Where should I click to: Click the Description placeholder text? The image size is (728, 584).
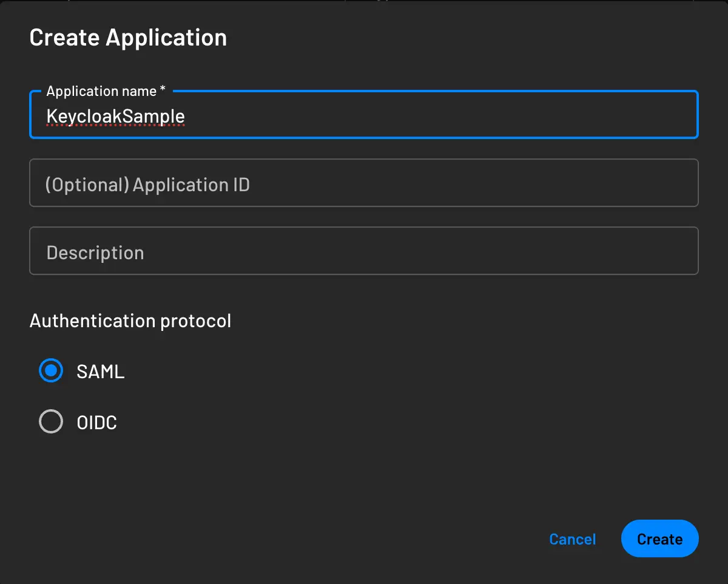pos(95,252)
